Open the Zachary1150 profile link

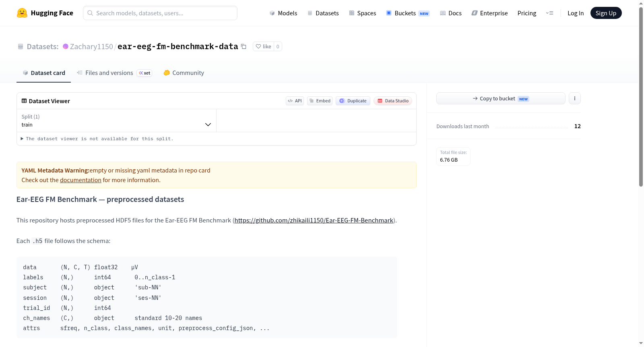point(91,46)
